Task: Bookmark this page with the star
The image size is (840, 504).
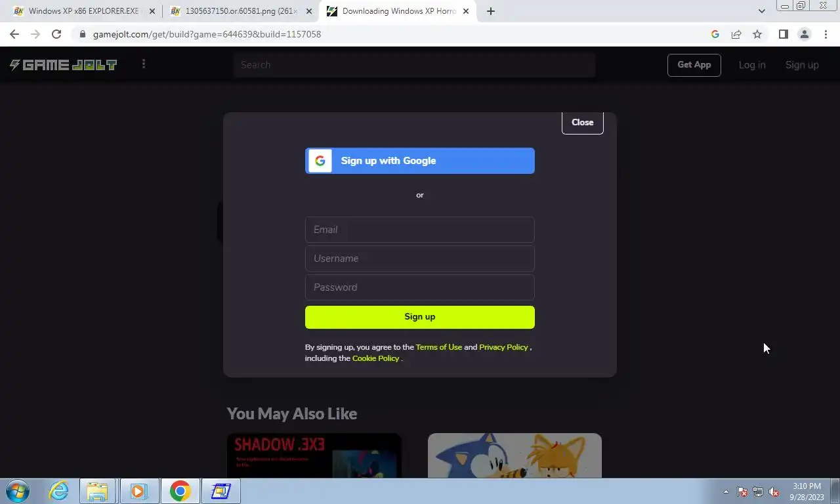Action: pos(757,34)
